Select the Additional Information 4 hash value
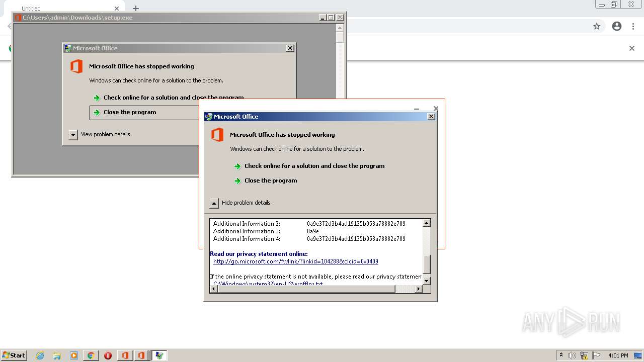The image size is (644, 362). coord(356,239)
